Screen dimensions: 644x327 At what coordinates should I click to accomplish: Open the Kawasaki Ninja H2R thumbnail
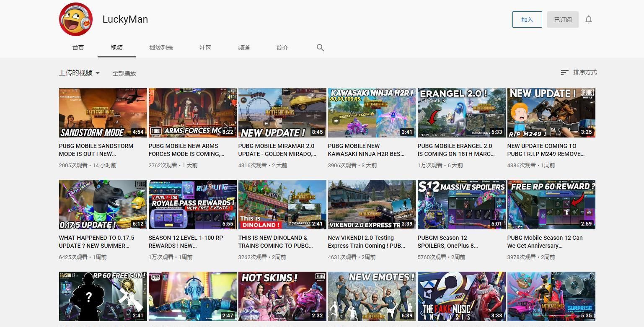(x=372, y=113)
